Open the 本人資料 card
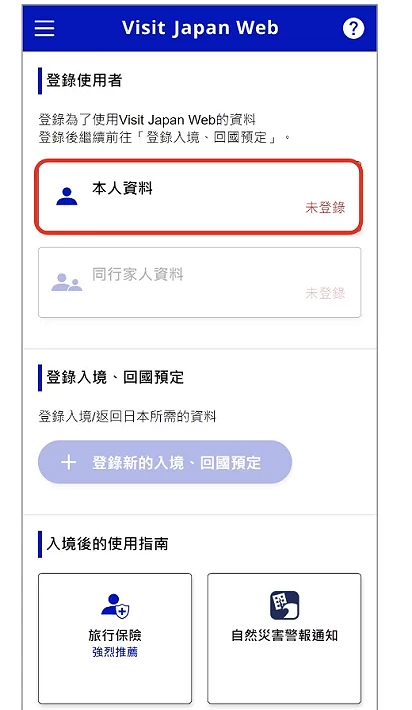Image resolution: width=412 pixels, height=710 pixels. point(199,197)
